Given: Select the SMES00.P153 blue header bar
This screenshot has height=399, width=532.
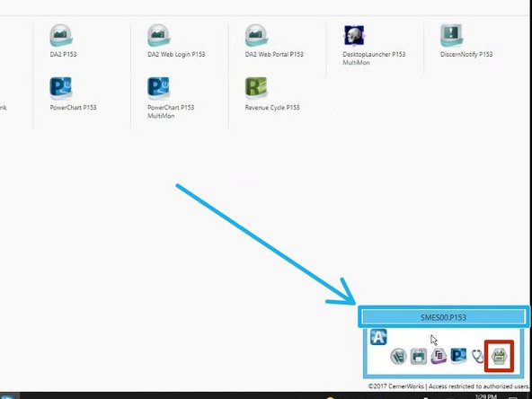Looking at the screenshot, I should [444, 317].
